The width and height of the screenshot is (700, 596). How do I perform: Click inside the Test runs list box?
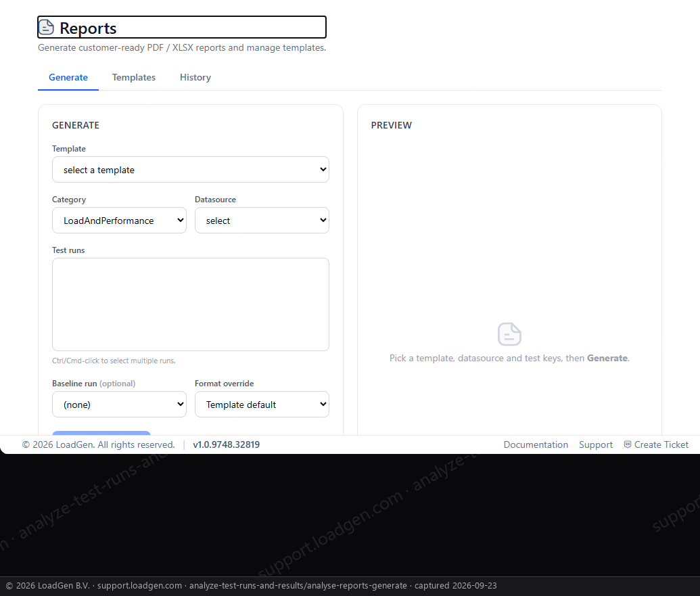[191, 304]
